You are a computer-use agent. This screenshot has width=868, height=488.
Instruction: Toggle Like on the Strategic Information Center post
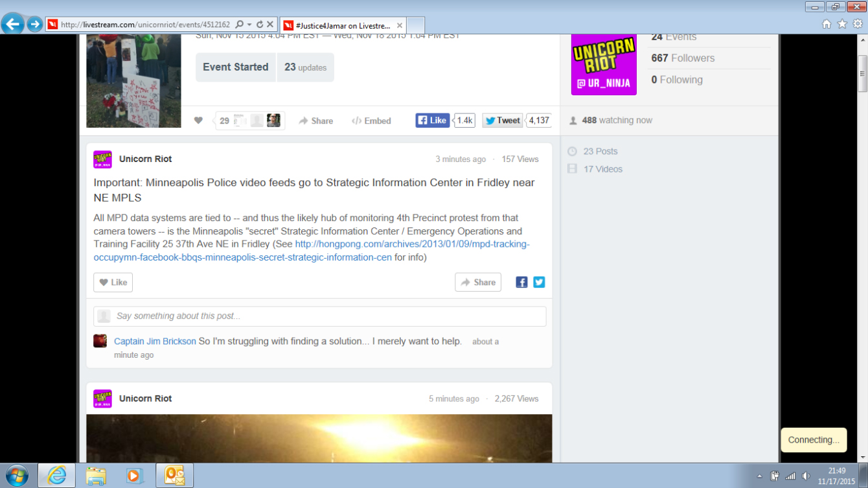tap(112, 282)
